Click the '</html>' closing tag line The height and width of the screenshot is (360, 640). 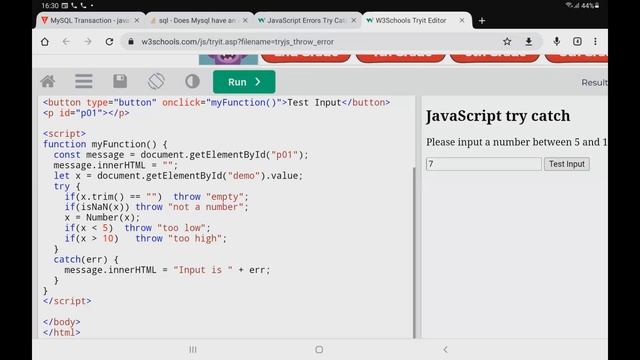pos(62,333)
